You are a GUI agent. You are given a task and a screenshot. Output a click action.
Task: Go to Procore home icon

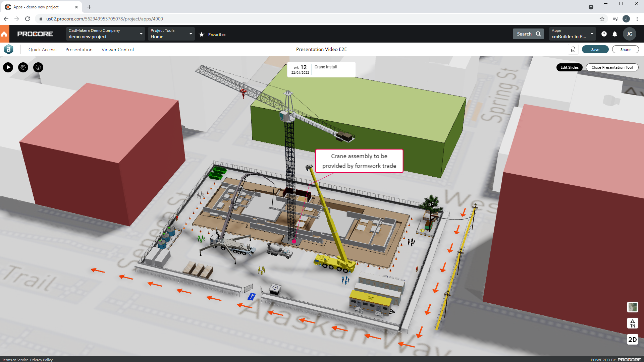[x=4, y=34]
